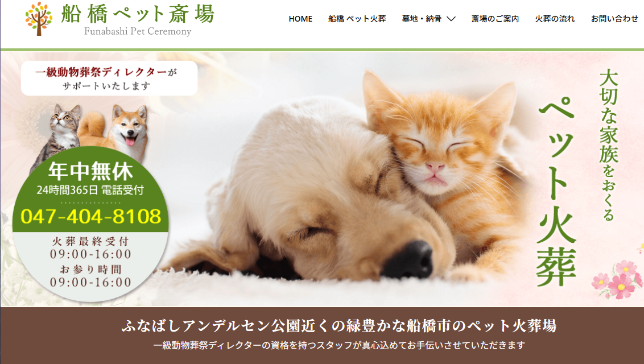Click the vertical ペット火葬 headline text
Screen dimensions: 644x364
tap(556, 192)
